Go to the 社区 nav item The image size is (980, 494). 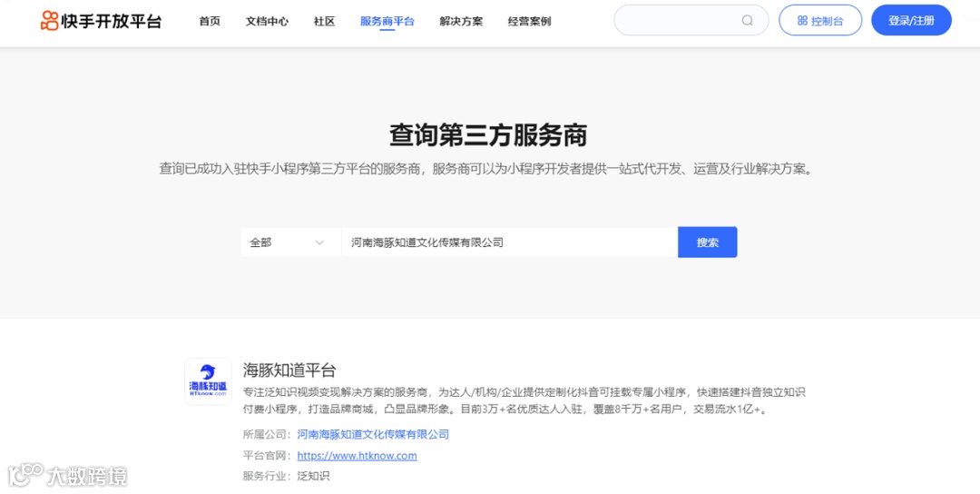[324, 21]
